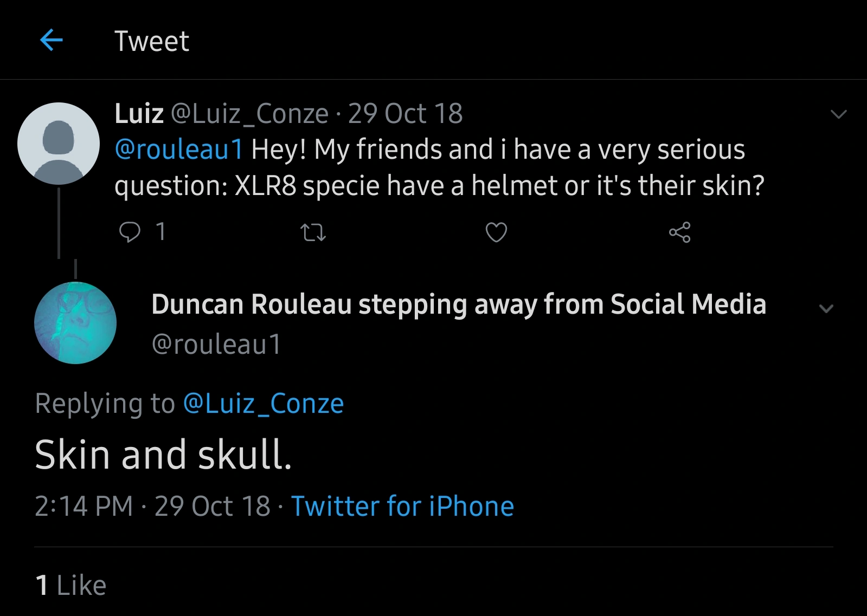Expand options chevron on Luiz's tweet
The height and width of the screenshot is (616, 867).
click(x=838, y=114)
